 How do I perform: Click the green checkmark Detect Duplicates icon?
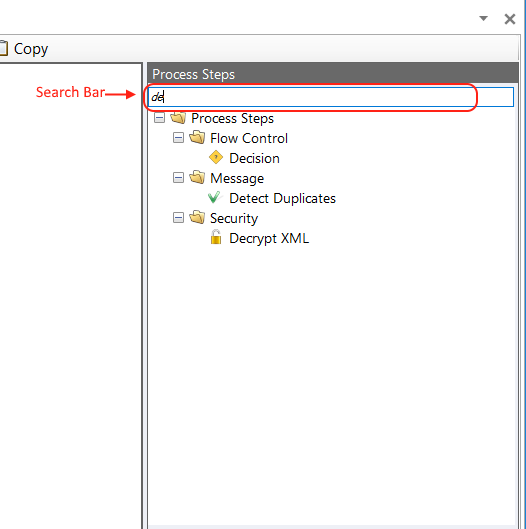pos(214,197)
